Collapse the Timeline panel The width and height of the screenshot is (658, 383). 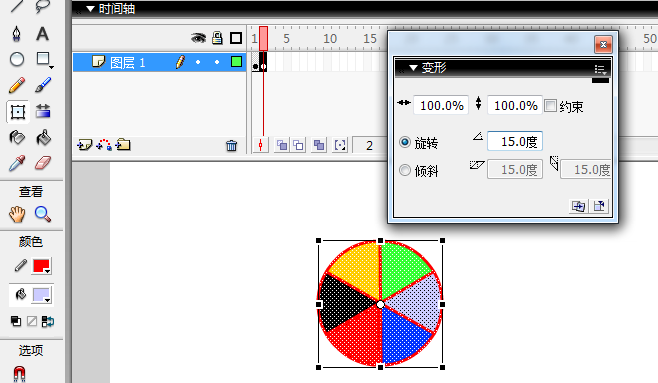pyautogui.click(x=90, y=9)
